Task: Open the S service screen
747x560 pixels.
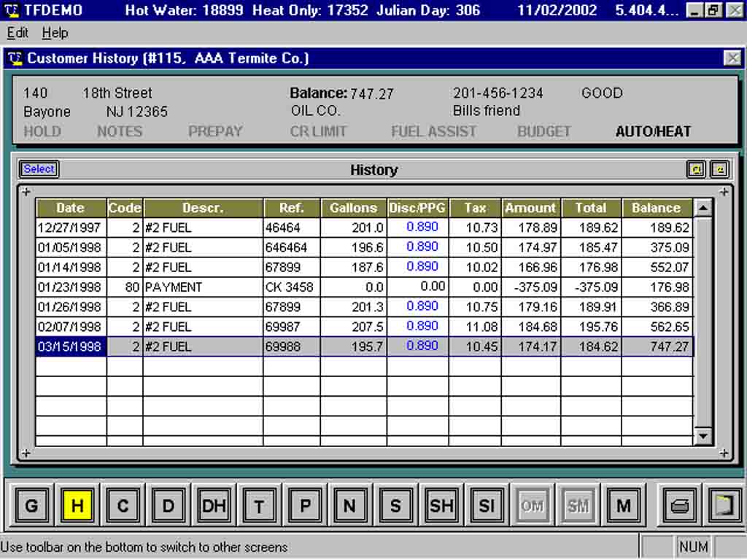Action: 395,504
